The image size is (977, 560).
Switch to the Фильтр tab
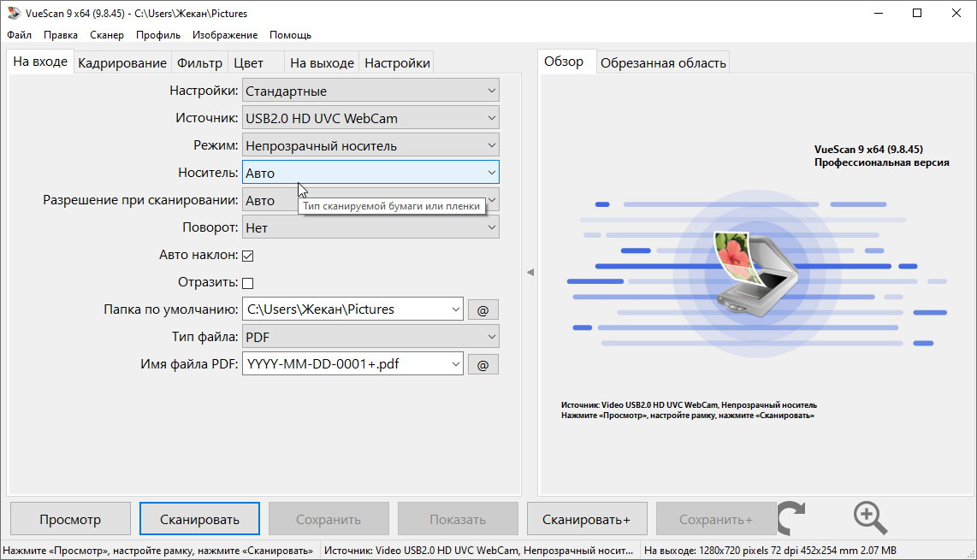(199, 63)
